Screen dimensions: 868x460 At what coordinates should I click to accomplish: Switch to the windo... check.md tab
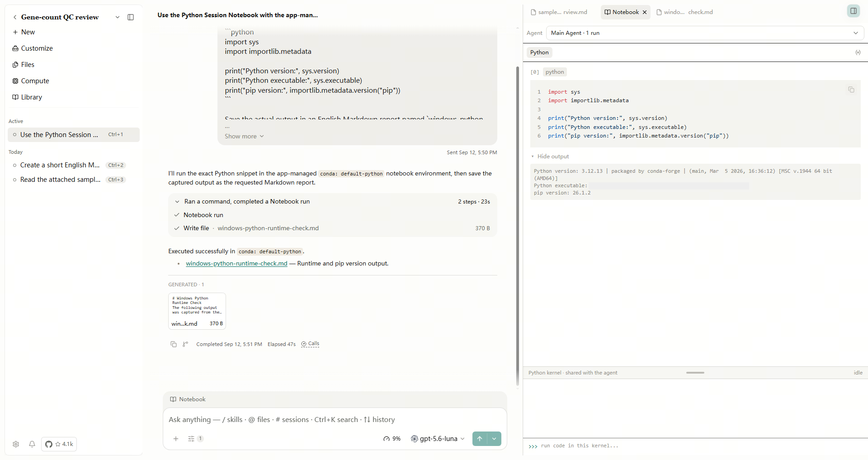[684, 12]
